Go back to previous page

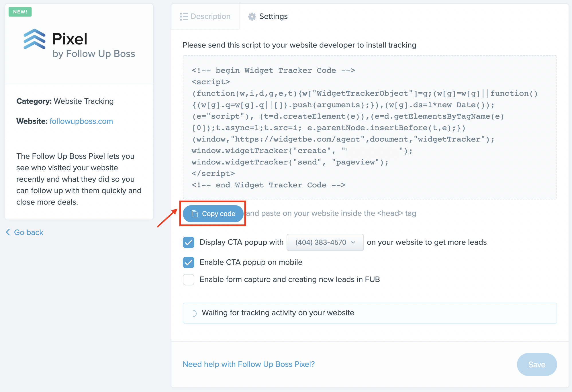point(25,232)
